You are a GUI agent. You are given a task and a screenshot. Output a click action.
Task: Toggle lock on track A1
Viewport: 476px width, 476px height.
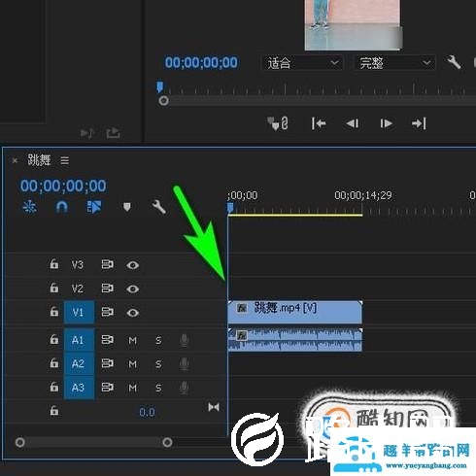pyautogui.click(x=54, y=339)
